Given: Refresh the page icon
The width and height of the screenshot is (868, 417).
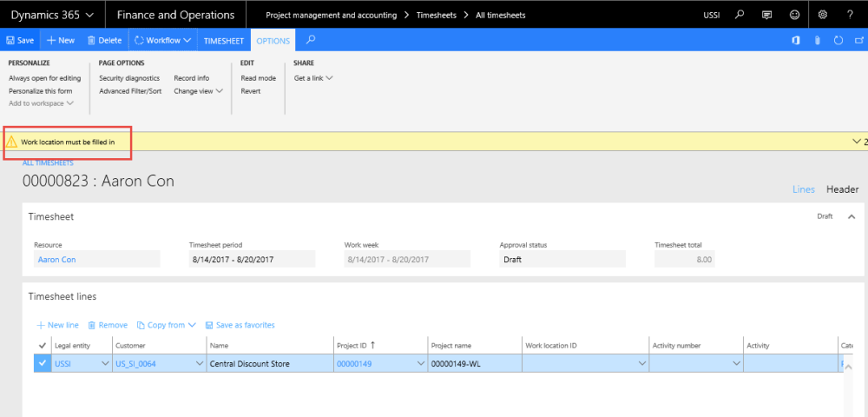Looking at the screenshot, I should tap(838, 41).
